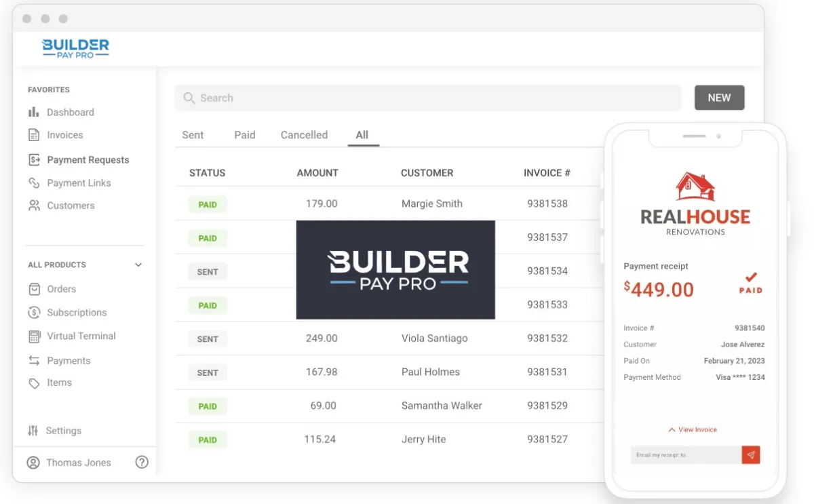
Task: Open Payments in the sidebar
Action: (x=69, y=361)
